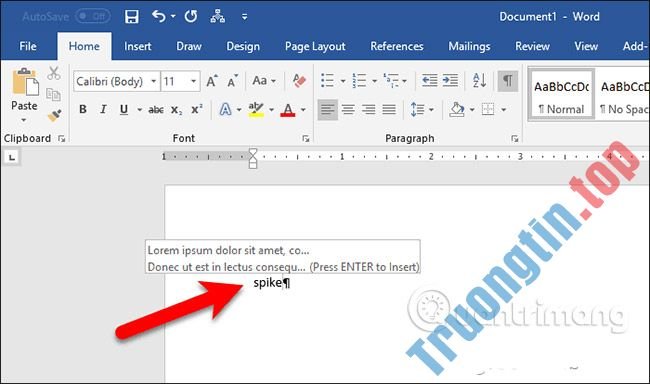Customize the Quick Access Toolbar
The width and height of the screenshot is (650, 384).
pyautogui.click(x=245, y=17)
